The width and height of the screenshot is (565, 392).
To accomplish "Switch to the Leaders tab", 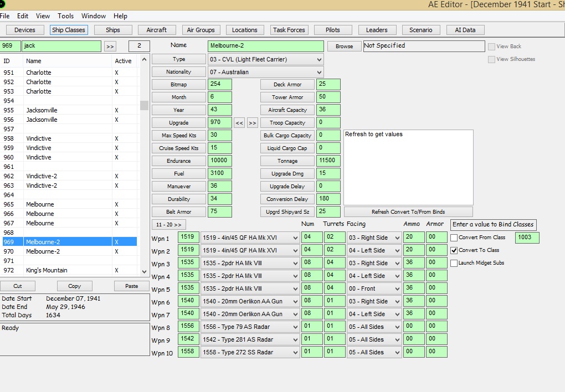I will tap(377, 30).
